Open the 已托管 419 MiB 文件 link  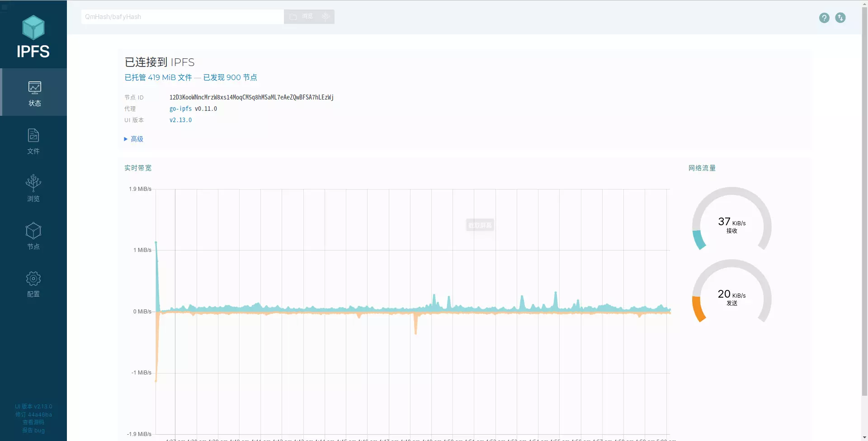[158, 78]
